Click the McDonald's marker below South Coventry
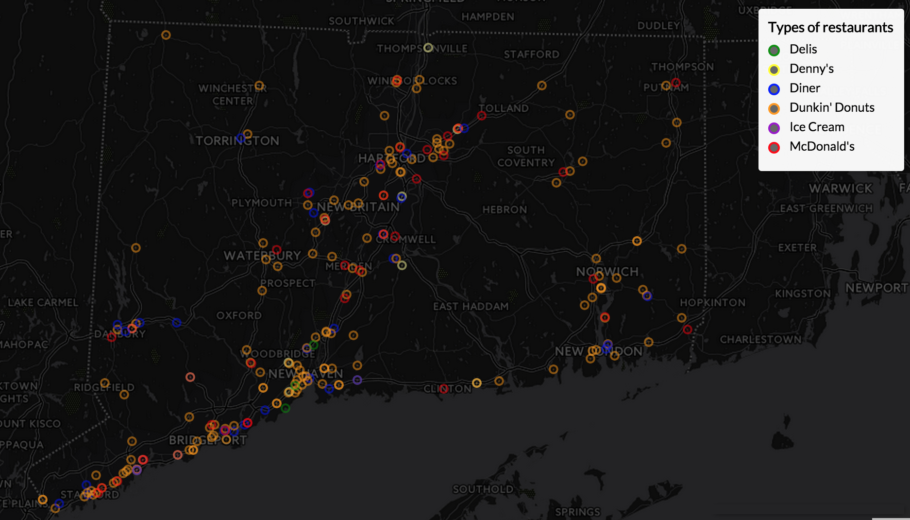Screen dimensions: 910x520 coord(562,172)
